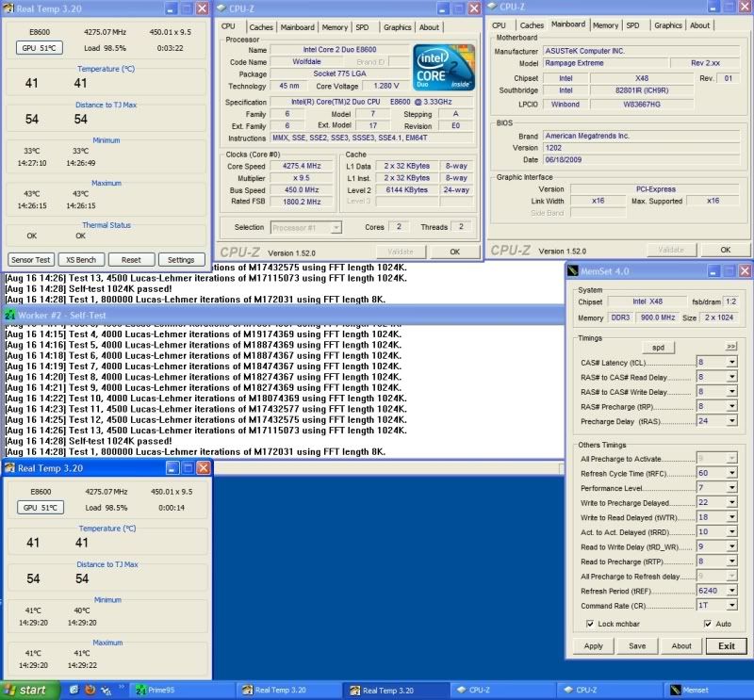This screenshot has height=700, width=754.
Task: Open Command Rate (CR) dropdown
Action: [x=731, y=605]
